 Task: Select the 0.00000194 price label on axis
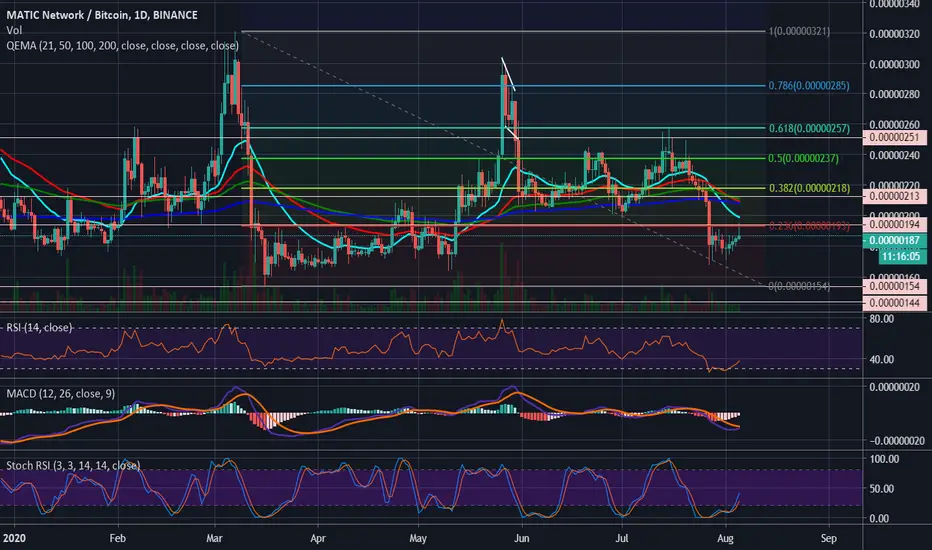[x=895, y=224]
